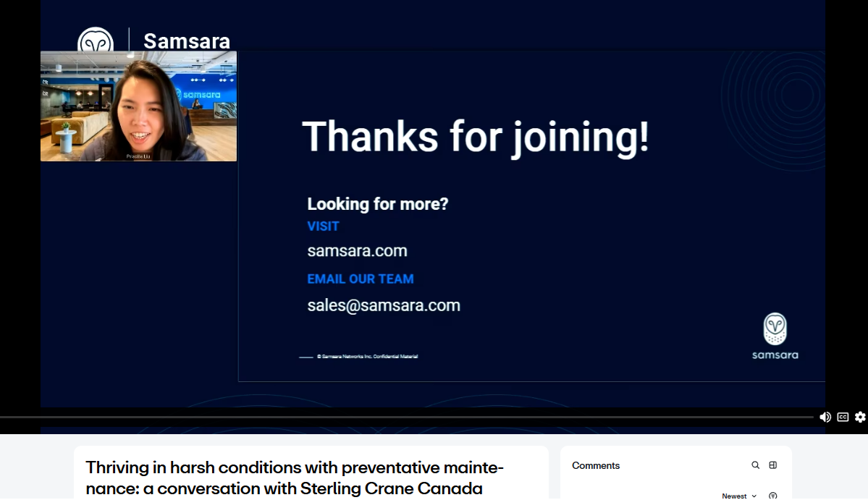
Task: Click the "Thanks for joining!" slide heading
Action: (475, 137)
